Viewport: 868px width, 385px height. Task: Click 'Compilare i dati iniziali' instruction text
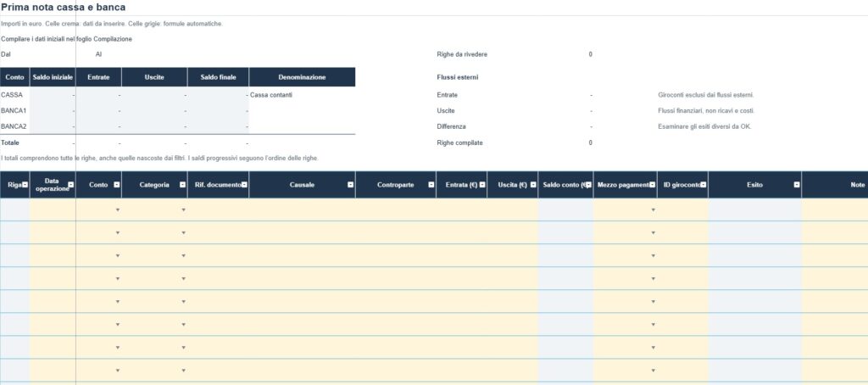66,39
